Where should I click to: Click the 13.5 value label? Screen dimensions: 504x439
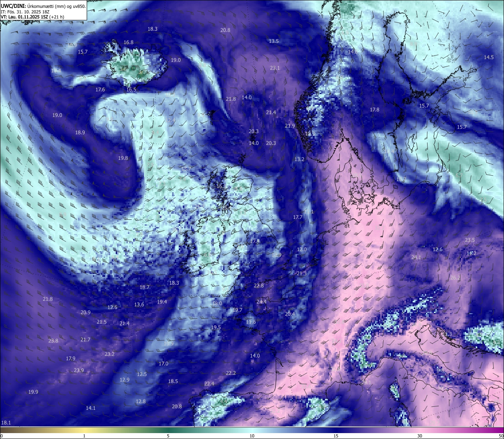[274, 41]
